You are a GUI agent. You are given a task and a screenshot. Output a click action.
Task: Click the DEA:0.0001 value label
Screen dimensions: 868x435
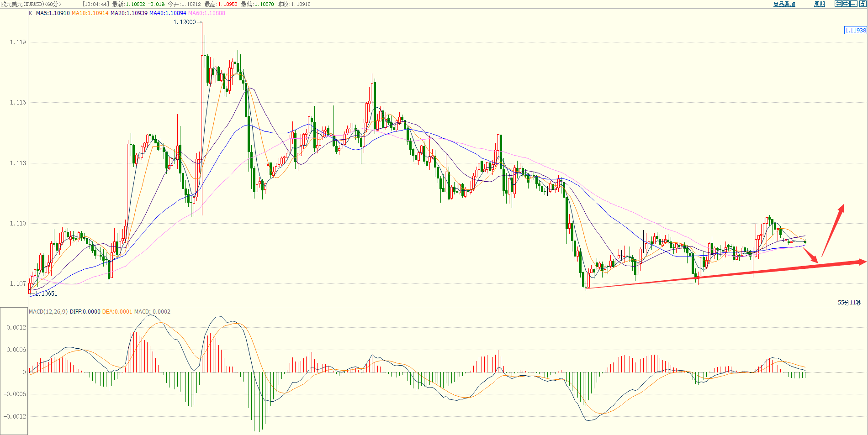pyautogui.click(x=117, y=312)
